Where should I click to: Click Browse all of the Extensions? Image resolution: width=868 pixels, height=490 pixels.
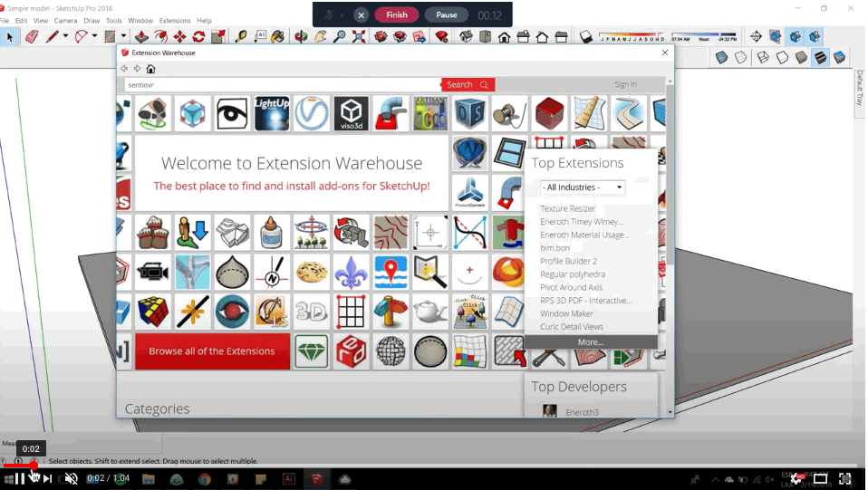pos(212,351)
